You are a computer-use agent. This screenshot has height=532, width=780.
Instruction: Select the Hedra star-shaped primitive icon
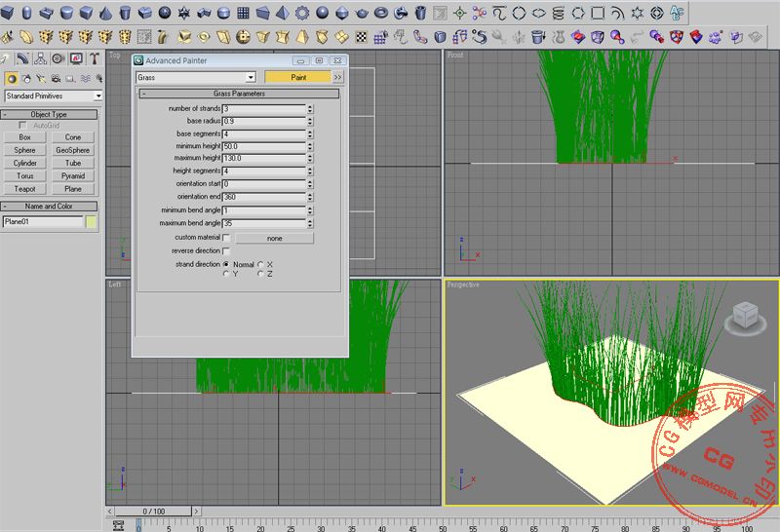(x=184, y=13)
